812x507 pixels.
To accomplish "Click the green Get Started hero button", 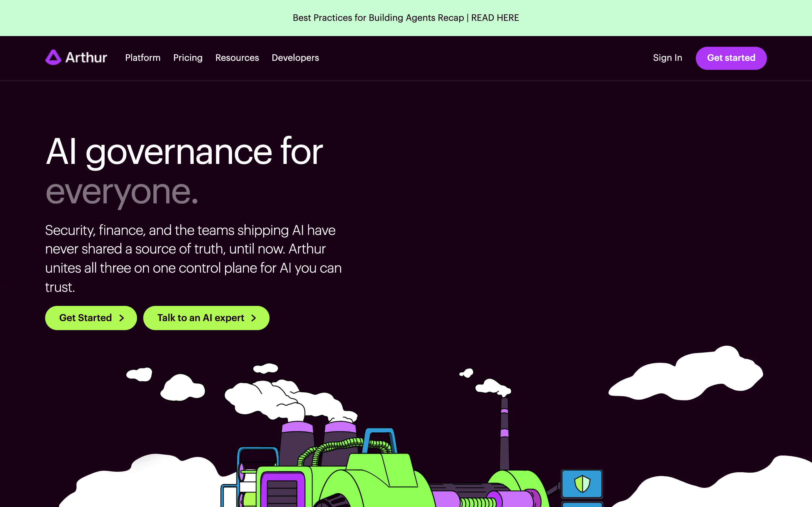I will 91,318.
